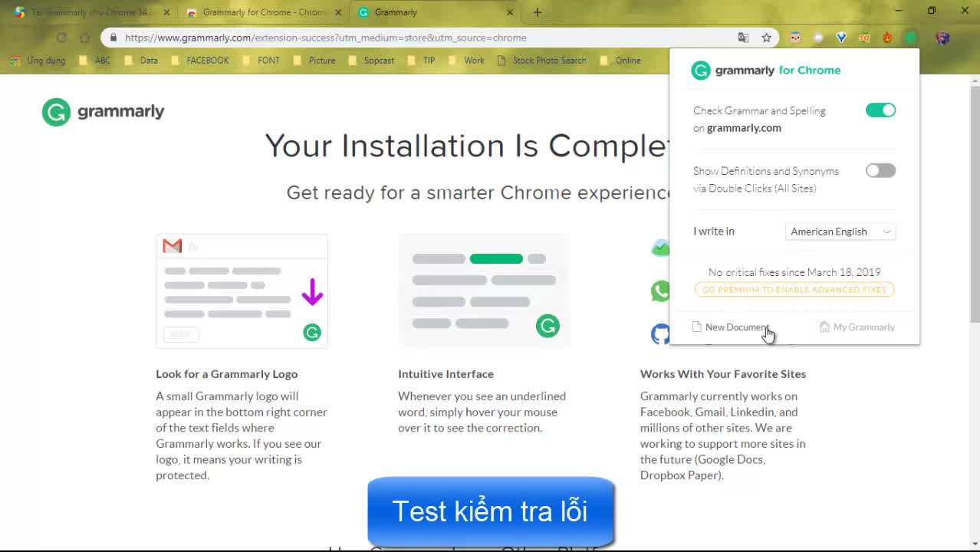Open the Data bookmark folder
This screenshot has width=980, height=552.
pos(141,61)
